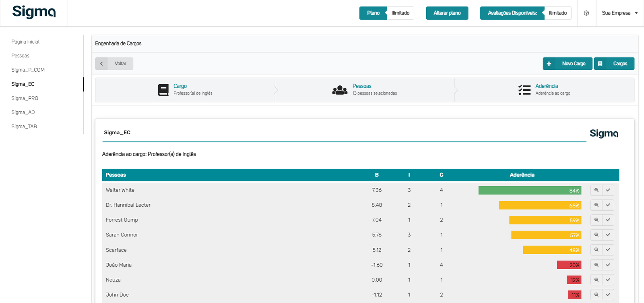Image resolution: width=644 pixels, height=303 pixels.
Task: Open the Sigma_PRO sidebar item
Action: [x=25, y=98]
